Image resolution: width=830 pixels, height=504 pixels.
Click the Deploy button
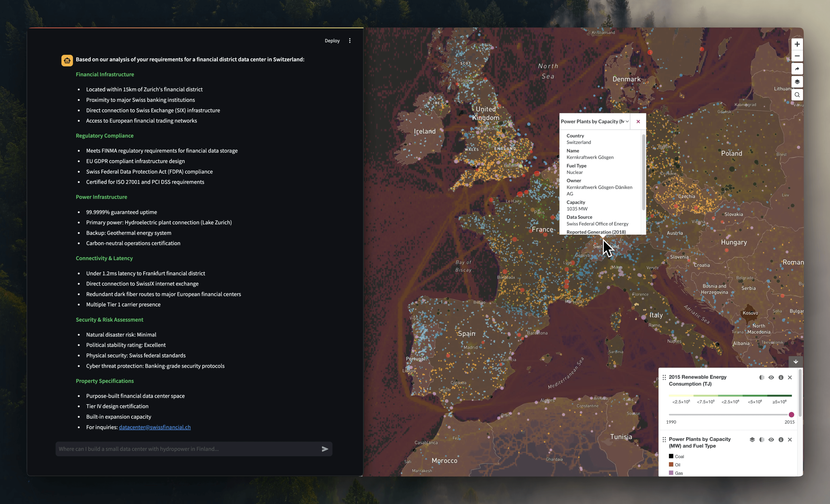coord(332,41)
